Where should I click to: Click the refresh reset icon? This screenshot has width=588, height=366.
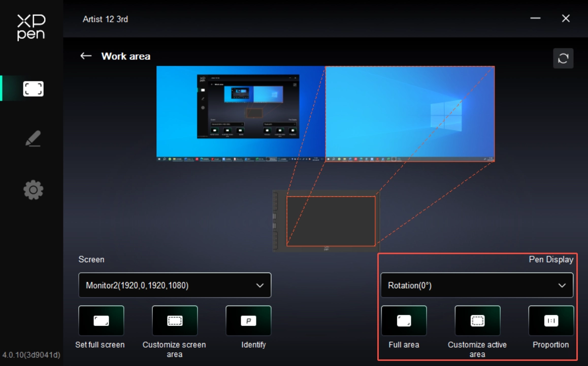click(x=563, y=58)
